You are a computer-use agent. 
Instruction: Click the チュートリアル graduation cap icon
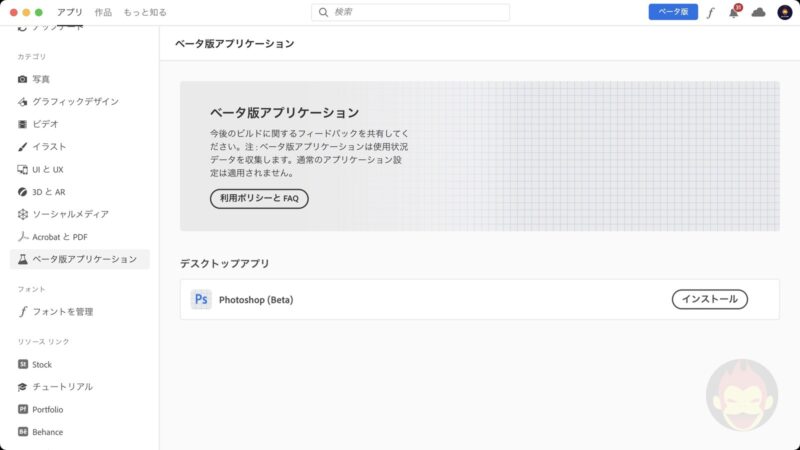point(22,387)
